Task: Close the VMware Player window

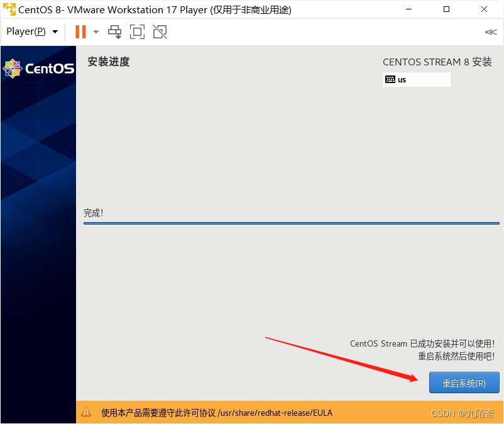Action: pyautogui.click(x=484, y=9)
